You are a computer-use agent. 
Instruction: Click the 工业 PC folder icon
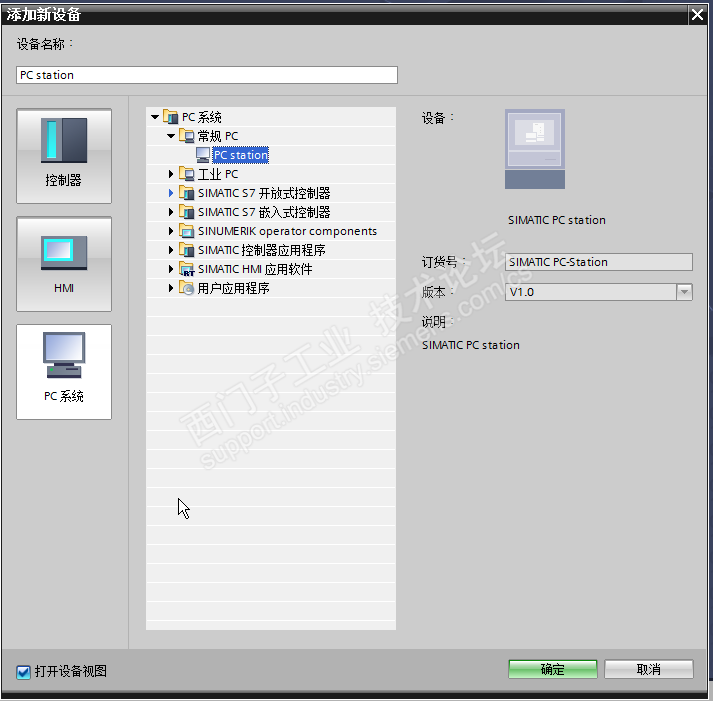click(186, 174)
